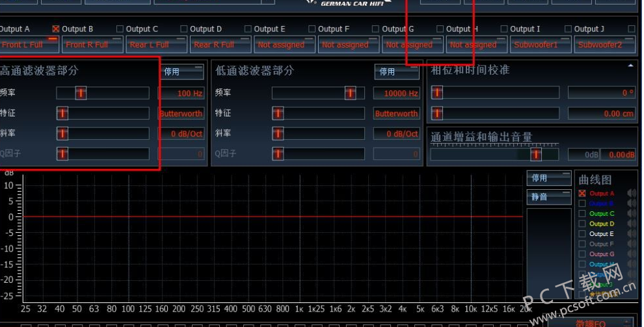
Task: Click the delay distance slider handle at 0.00 cm
Action: click(x=437, y=113)
